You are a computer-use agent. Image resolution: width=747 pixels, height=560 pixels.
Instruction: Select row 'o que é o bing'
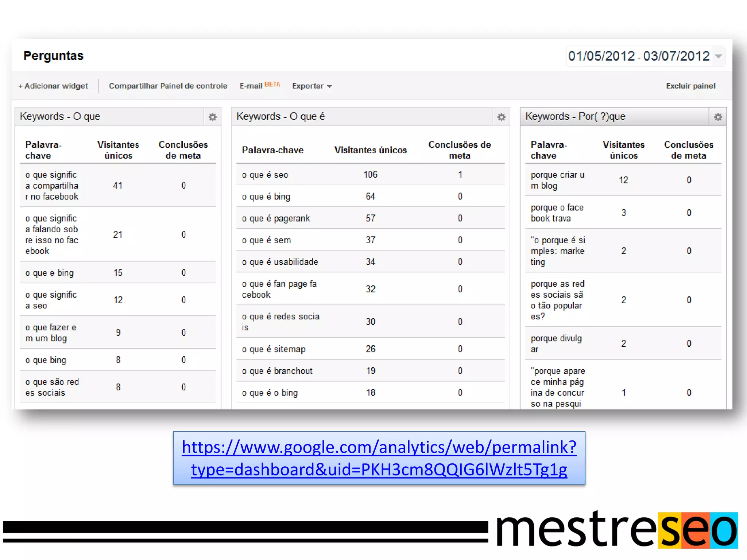[x=370, y=393]
